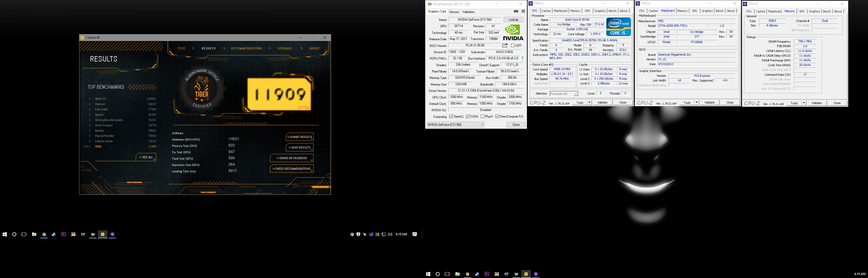This screenshot has height=278, width=868.
Task: Open the TEST tab in Catzilla
Action: [181, 48]
